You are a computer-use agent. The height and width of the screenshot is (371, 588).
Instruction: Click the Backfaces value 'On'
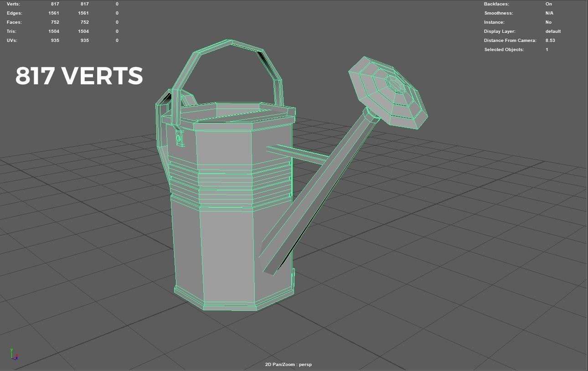coord(549,4)
